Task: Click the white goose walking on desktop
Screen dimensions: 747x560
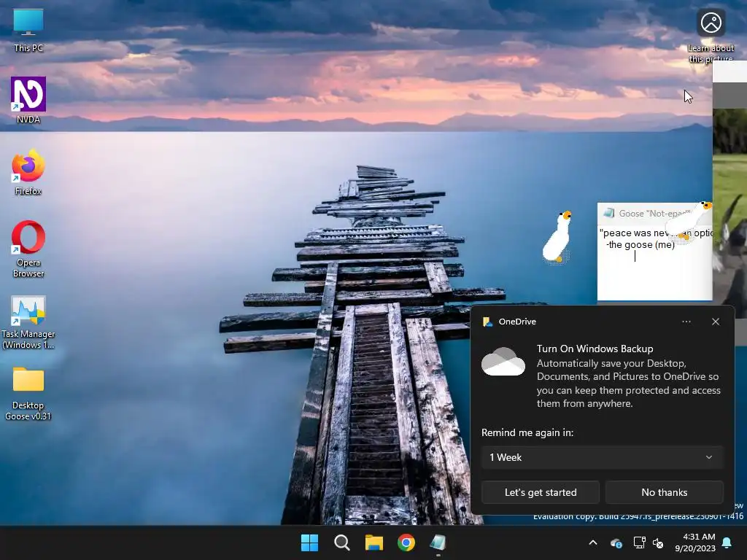Action: [x=557, y=237]
